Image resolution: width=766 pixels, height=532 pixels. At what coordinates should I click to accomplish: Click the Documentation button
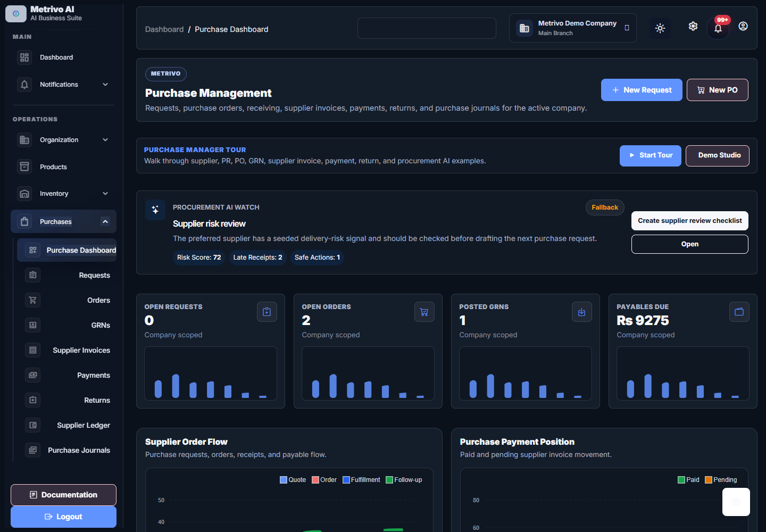tap(63, 495)
